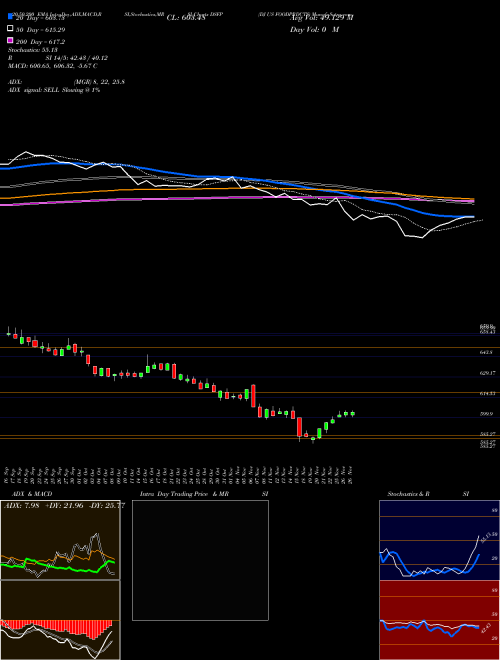Click the '(MGR) 8, 22, 25.8' ADX values

click(99, 82)
